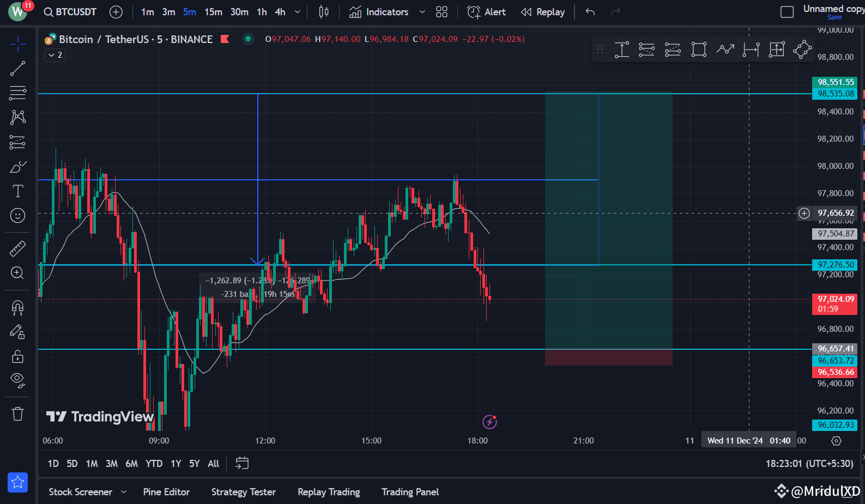Click the purple lightning event marker
The image size is (865, 504).
point(489,422)
